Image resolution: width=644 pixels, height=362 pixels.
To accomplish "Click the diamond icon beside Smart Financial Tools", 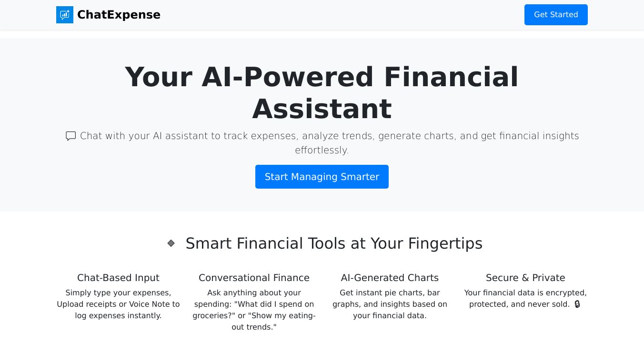I will 171,243.
